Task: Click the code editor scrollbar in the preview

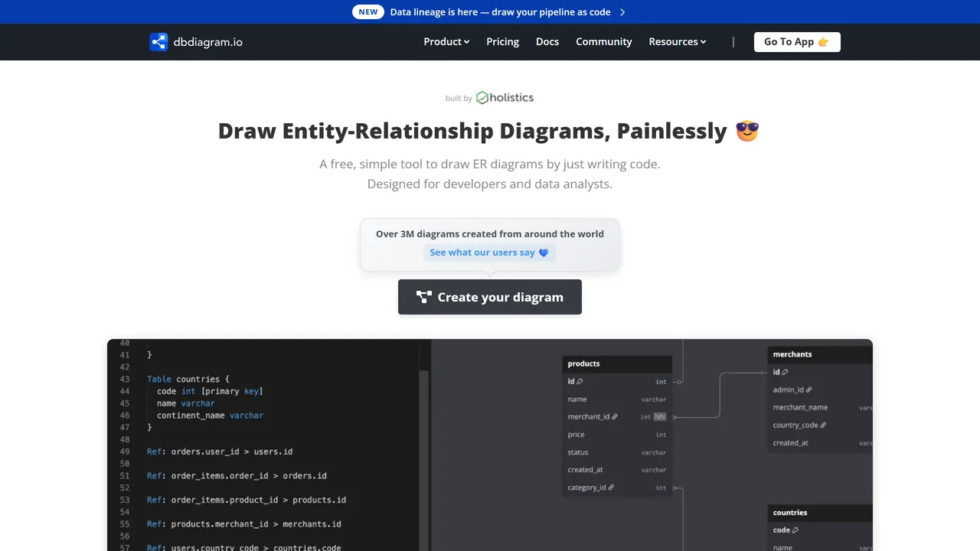Action: coord(424,459)
